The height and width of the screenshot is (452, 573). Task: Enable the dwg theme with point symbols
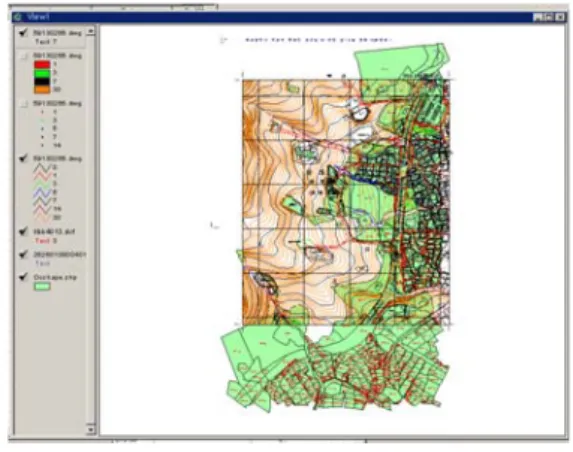[x=24, y=104]
